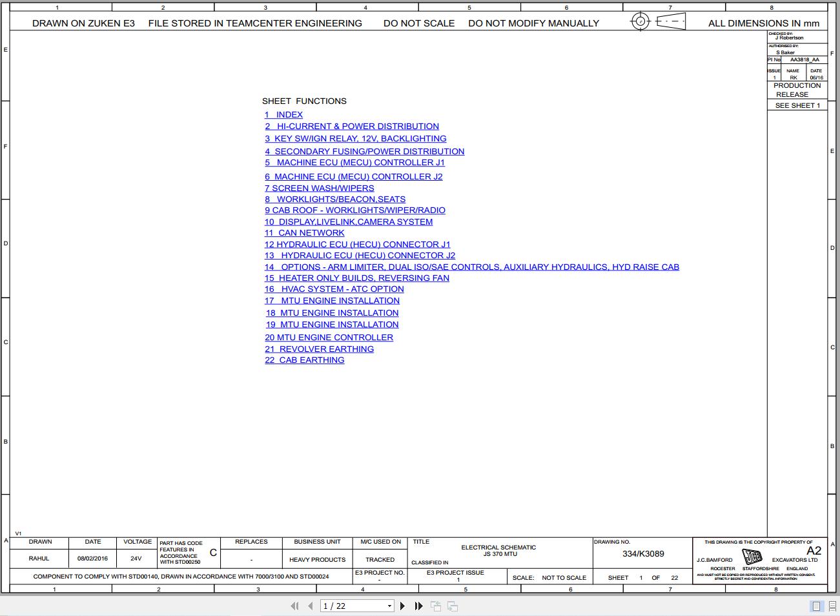
Task: Open MACHINE ECU (MECU) CONTROLLER J1 link
Action: click(354, 162)
